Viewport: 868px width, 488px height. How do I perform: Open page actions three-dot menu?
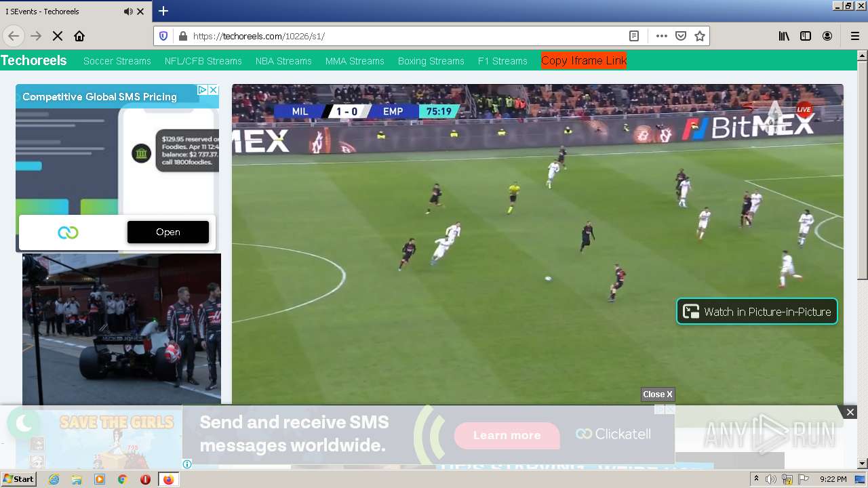pos(662,36)
